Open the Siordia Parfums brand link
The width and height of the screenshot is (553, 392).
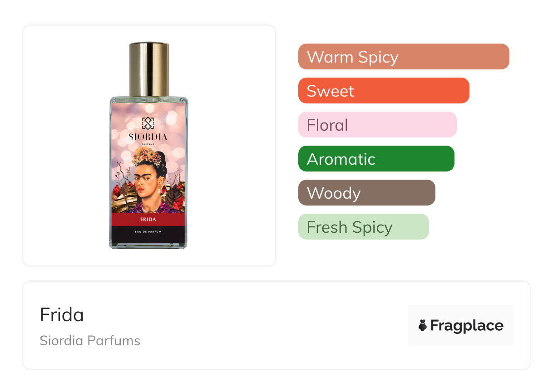[90, 341]
